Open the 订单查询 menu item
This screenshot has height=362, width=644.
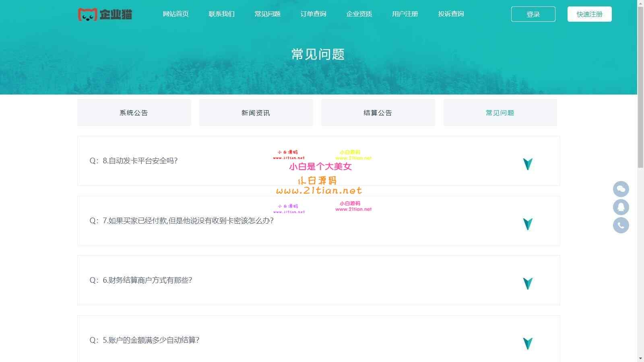point(313,14)
